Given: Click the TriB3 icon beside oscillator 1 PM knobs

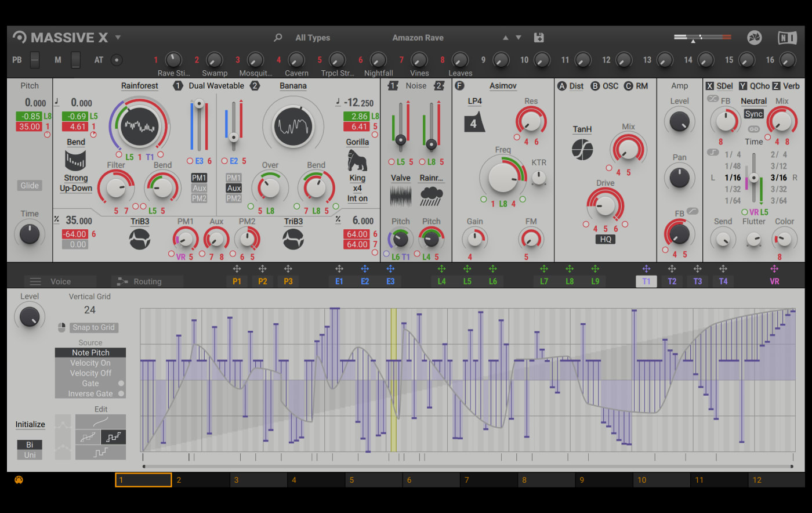Looking at the screenshot, I should [x=140, y=239].
